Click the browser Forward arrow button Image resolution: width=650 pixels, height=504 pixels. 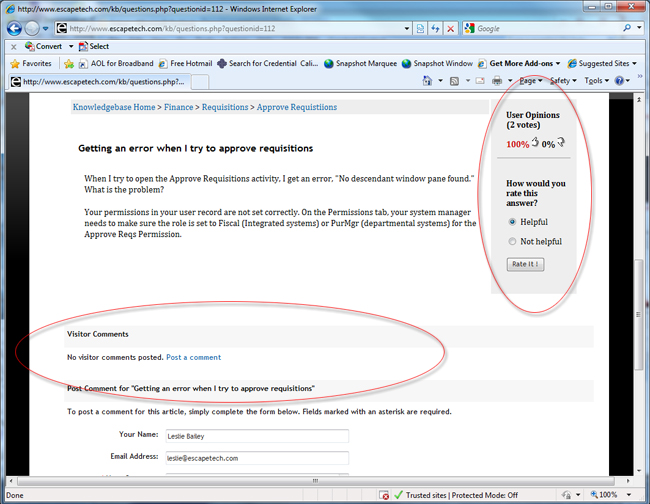[32, 29]
